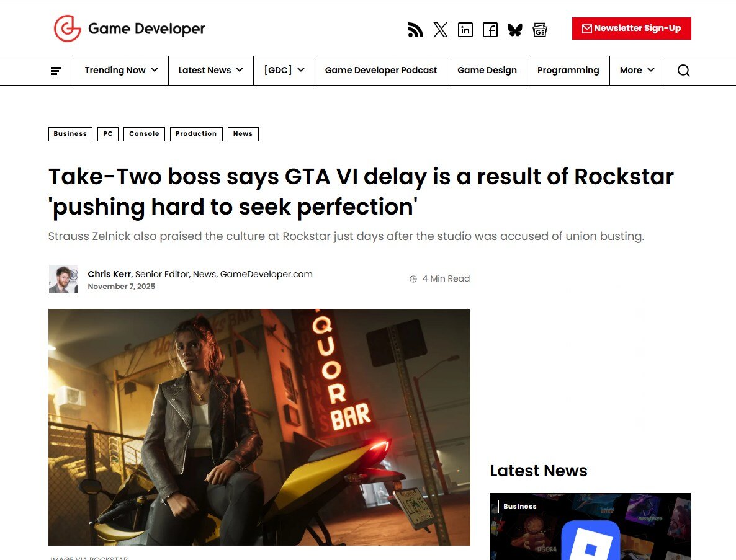
Task: Open the Game Developer Podcast menu item
Action: [x=380, y=70]
